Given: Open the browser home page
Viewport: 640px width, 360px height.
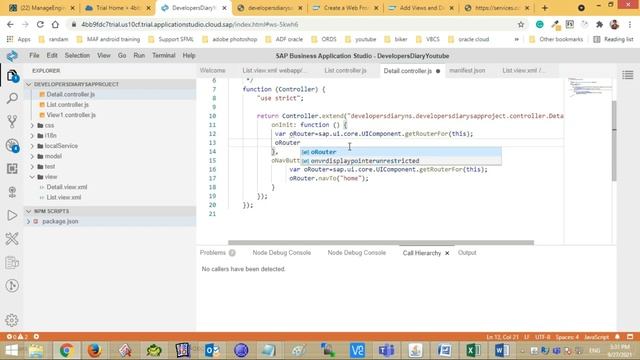Looking at the screenshot, I should tap(55, 24).
